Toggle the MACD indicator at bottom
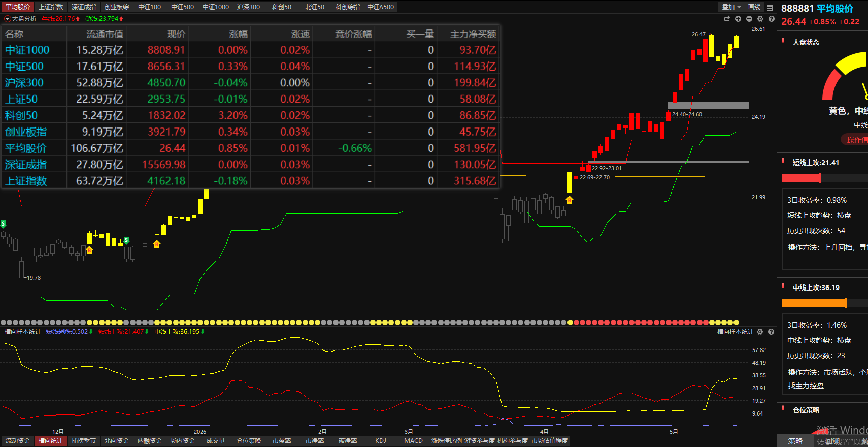The height and width of the screenshot is (447, 868). 413,441
